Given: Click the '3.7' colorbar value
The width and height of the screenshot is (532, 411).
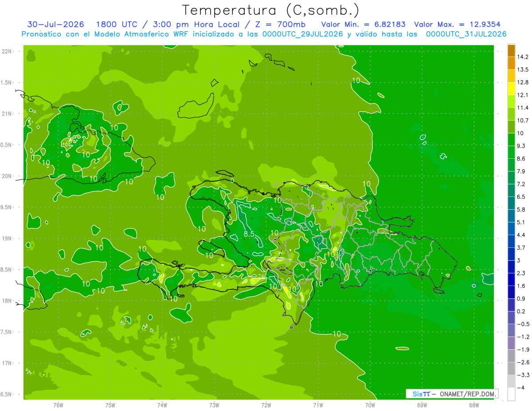Looking at the screenshot, I should [521, 248].
